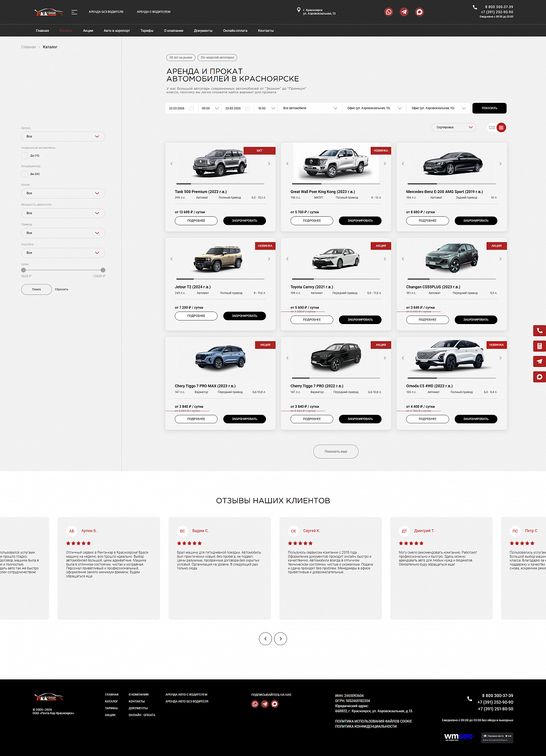The width and height of the screenshot is (546, 756).
Task: Open the floating red calculator button
Action: click(x=539, y=346)
